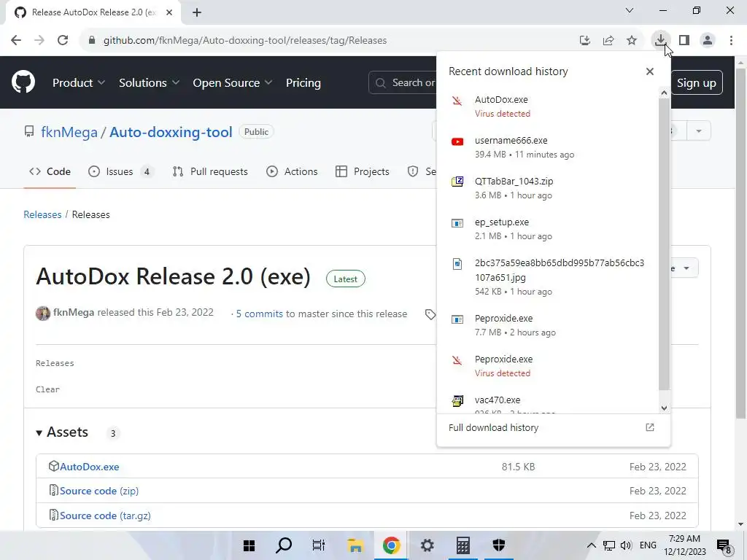The width and height of the screenshot is (747, 560).
Task: Open the compare dropdown in release header
Action: pos(686,268)
